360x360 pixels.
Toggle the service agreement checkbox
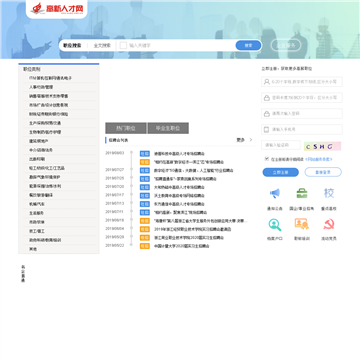click(x=267, y=159)
